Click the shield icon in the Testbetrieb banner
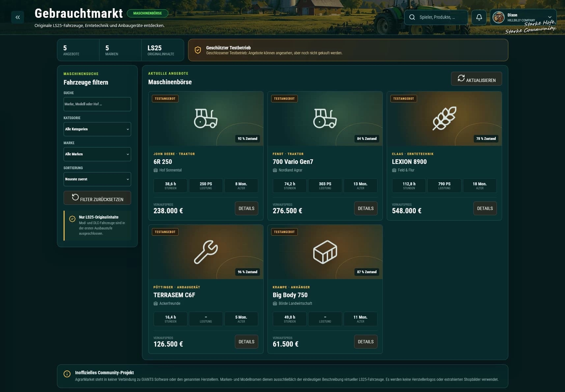 pos(198,50)
